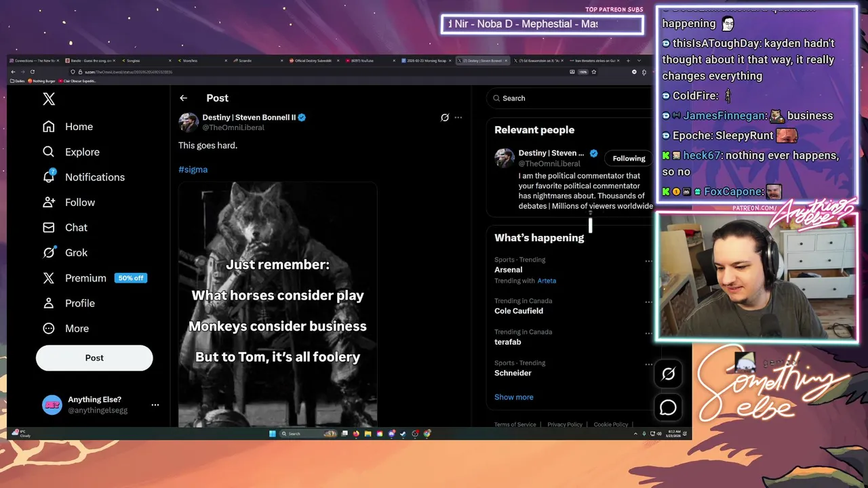
Task: Click the X search input field
Action: 570,98
